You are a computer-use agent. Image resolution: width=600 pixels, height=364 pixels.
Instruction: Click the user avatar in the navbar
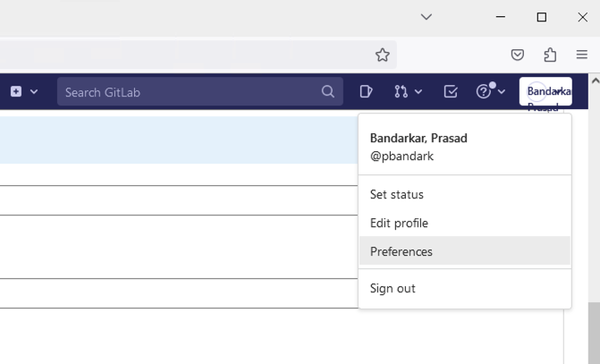(545, 91)
